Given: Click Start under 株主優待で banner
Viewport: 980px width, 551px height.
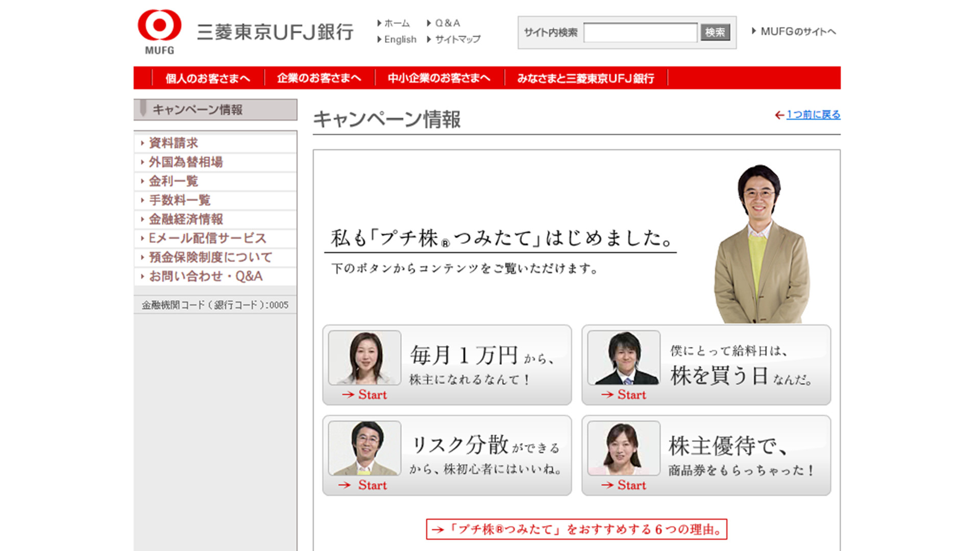Looking at the screenshot, I should pyautogui.click(x=624, y=485).
